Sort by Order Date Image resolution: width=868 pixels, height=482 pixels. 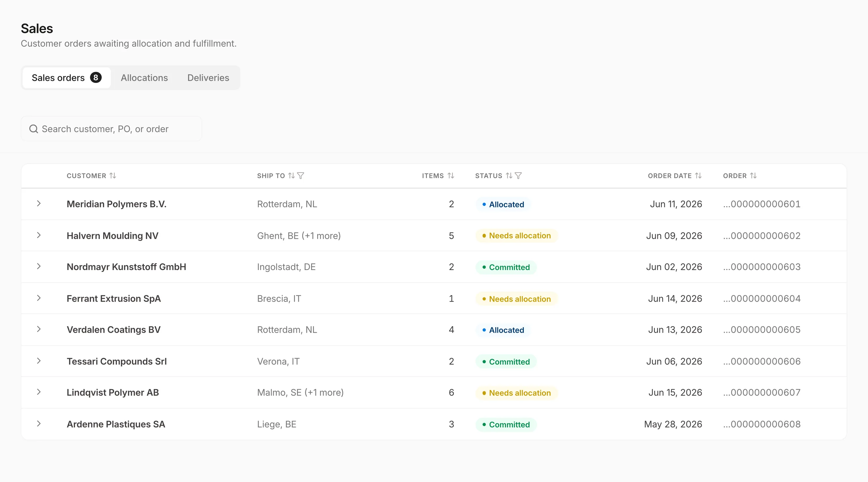click(x=698, y=175)
